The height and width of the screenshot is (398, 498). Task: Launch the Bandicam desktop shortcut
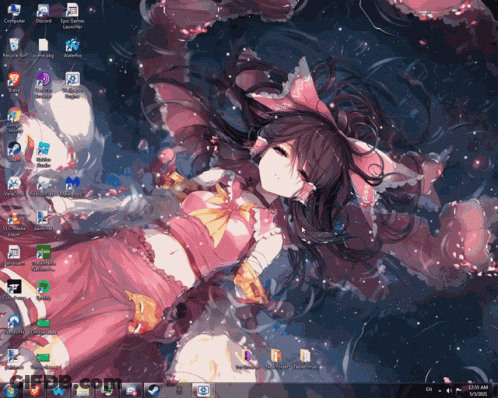coord(14,255)
